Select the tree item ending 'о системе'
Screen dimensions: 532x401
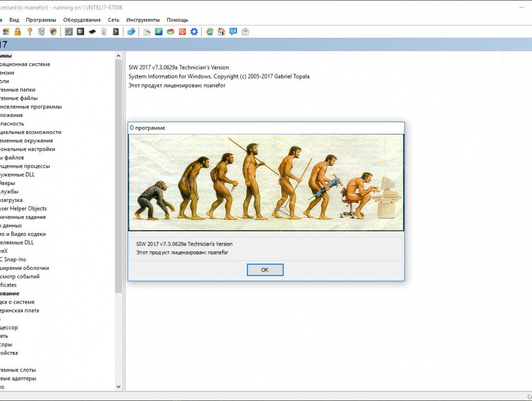[17, 302]
